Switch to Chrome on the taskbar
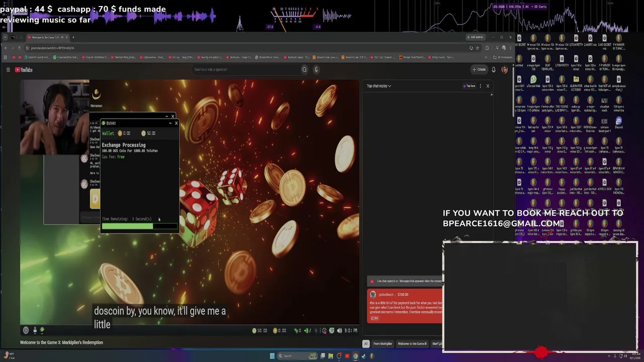The height and width of the screenshot is (362, 644). click(x=355, y=356)
